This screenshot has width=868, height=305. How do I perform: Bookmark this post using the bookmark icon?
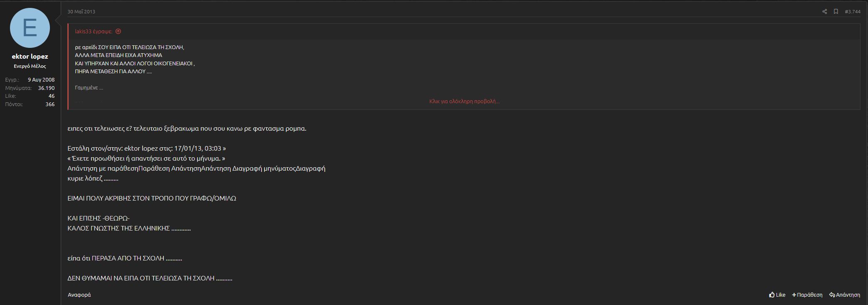[836, 12]
